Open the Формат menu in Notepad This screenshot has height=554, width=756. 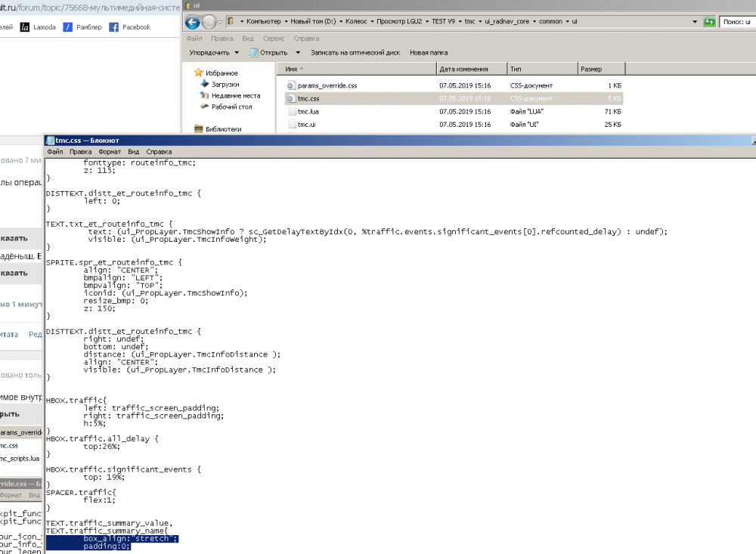click(110, 152)
